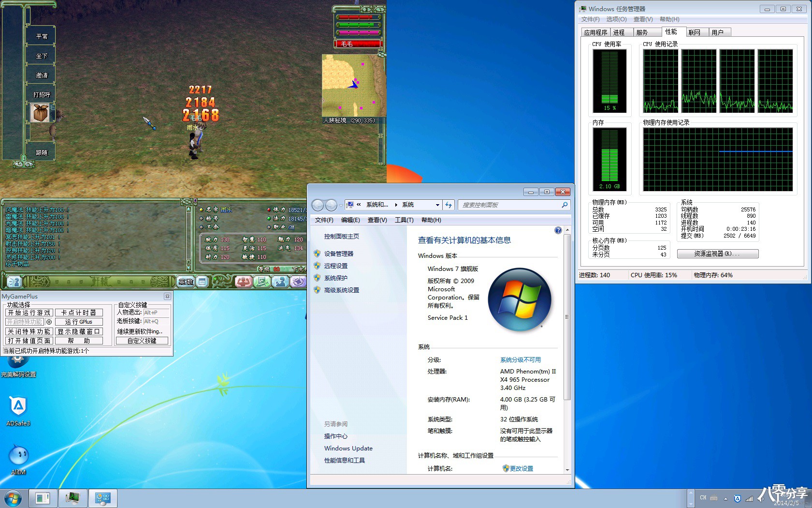This screenshot has height=508, width=812.
Task: Click the 搜索控制面板 search field
Action: click(514, 205)
